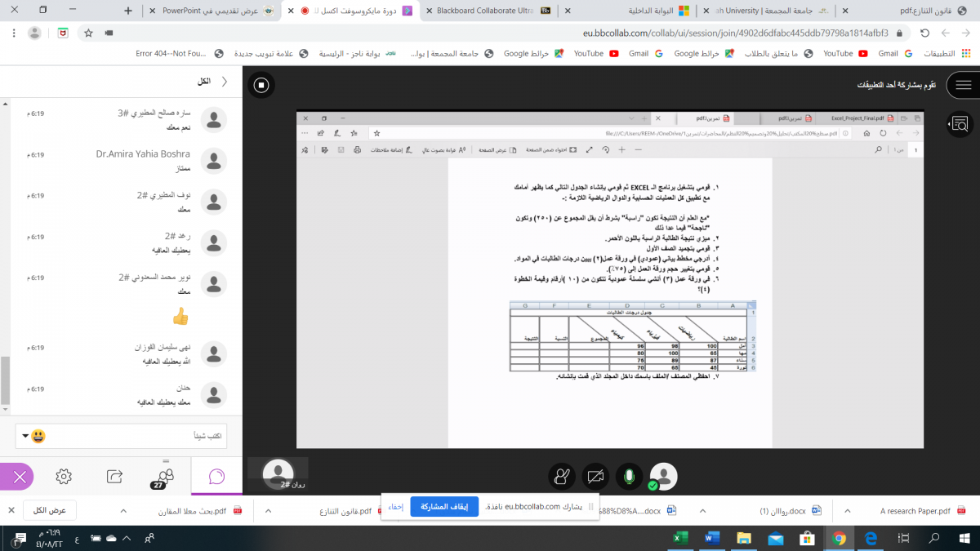Image resolution: width=980 pixels, height=551 pixels.
Task: Reload the page with refresh icon
Action: 924,33
